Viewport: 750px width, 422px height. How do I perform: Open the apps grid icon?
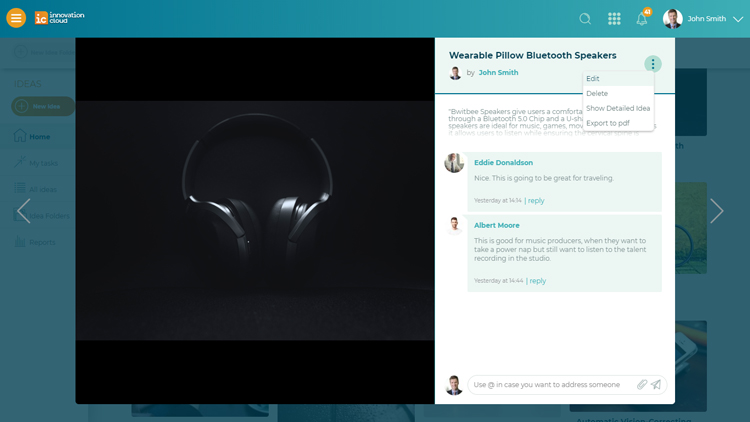click(x=614, y=19)
